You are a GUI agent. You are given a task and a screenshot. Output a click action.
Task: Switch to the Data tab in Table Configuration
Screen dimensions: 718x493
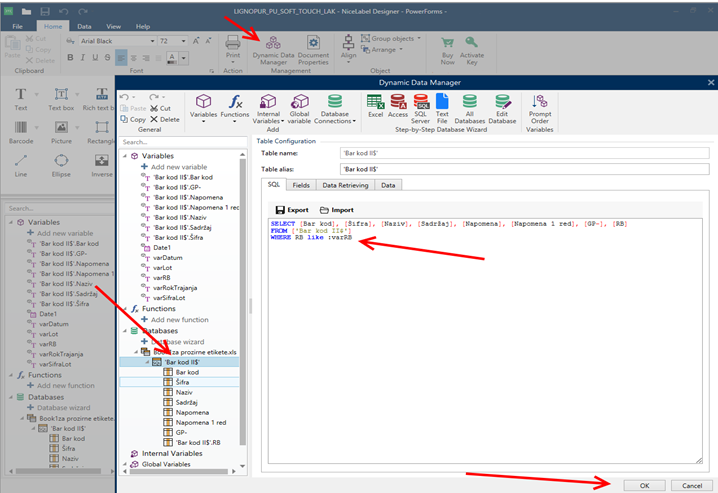coord(388,185)
